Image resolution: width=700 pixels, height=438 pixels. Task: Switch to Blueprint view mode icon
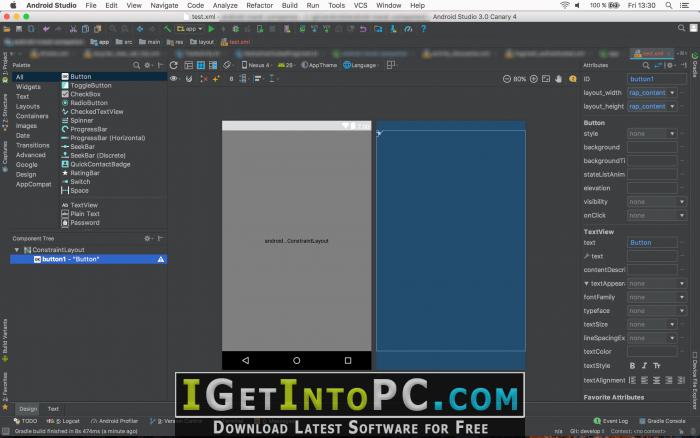201,65
